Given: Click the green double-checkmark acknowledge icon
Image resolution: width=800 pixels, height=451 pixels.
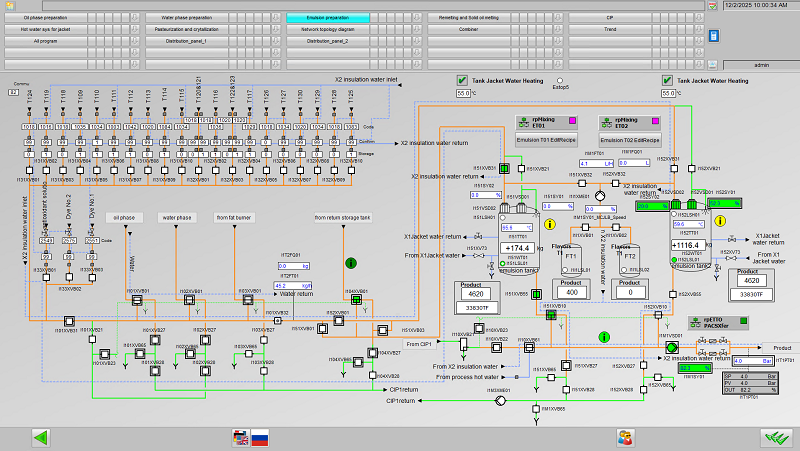Looking at the screenshot, I should (x=771, y=437).
